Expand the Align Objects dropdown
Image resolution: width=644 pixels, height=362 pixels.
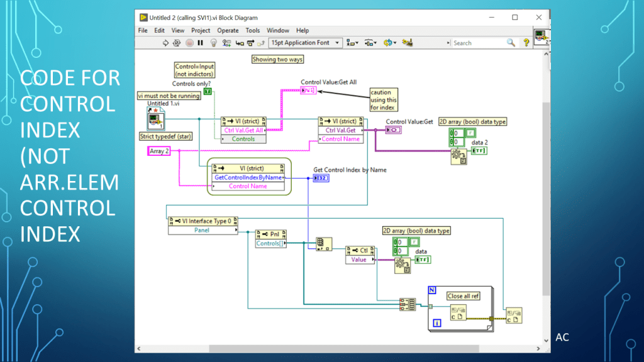tap(353, 43)
